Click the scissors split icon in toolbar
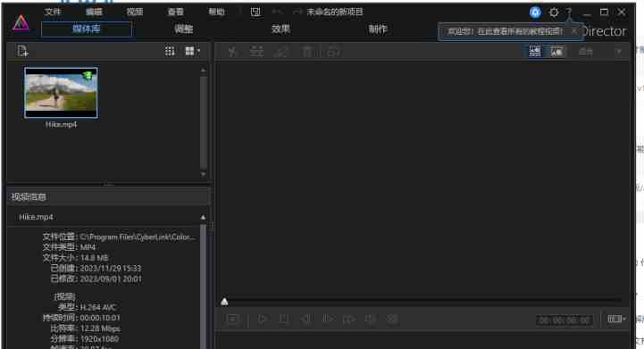 (233, 52)
